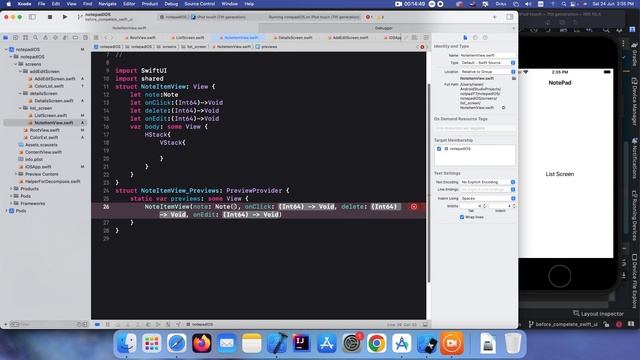Collapse the notepadIOS project root
The height and width of the screenshot is (360, 640).
pyautogui.click(x=6, y=49)
